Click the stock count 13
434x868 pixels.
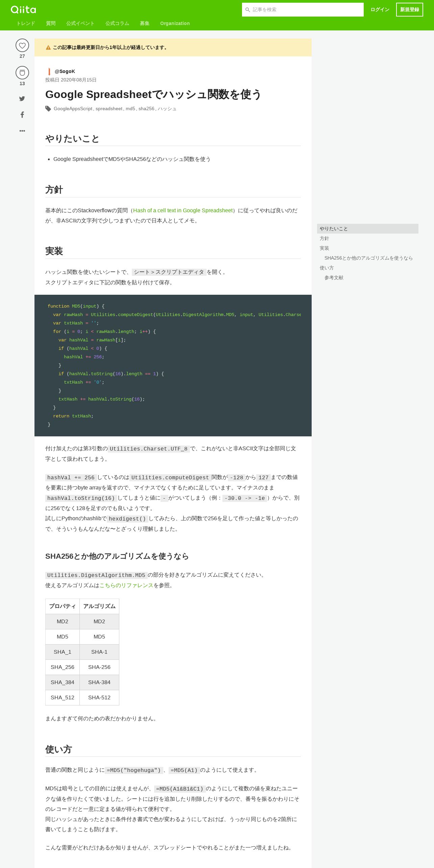point(22,83)
